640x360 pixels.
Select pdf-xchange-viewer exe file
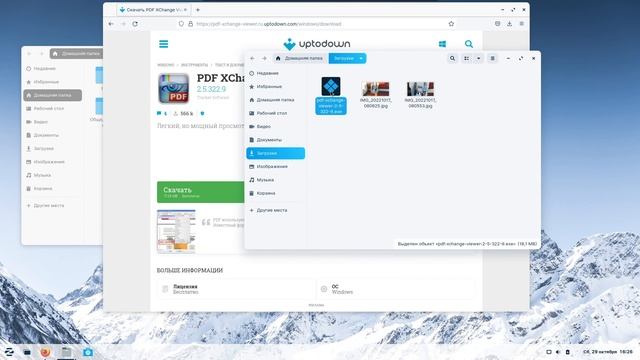pyautogui.click(x=331, y=95)
